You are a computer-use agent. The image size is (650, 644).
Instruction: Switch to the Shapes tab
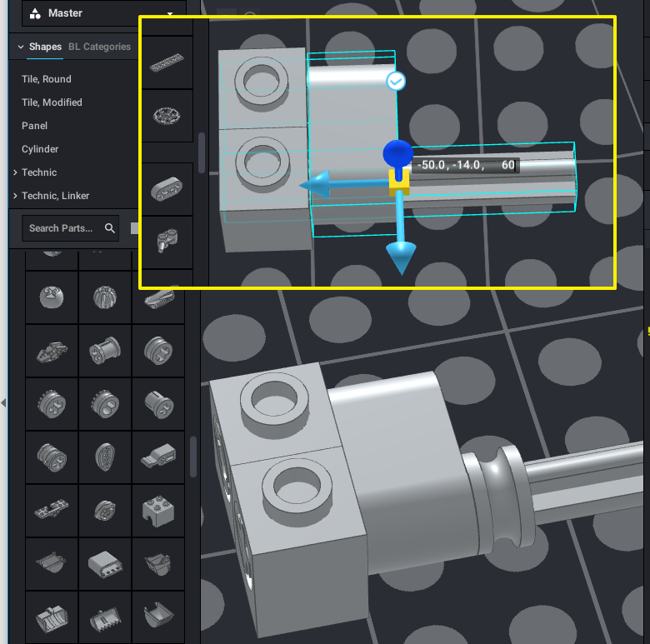click(x=45, y=47)
